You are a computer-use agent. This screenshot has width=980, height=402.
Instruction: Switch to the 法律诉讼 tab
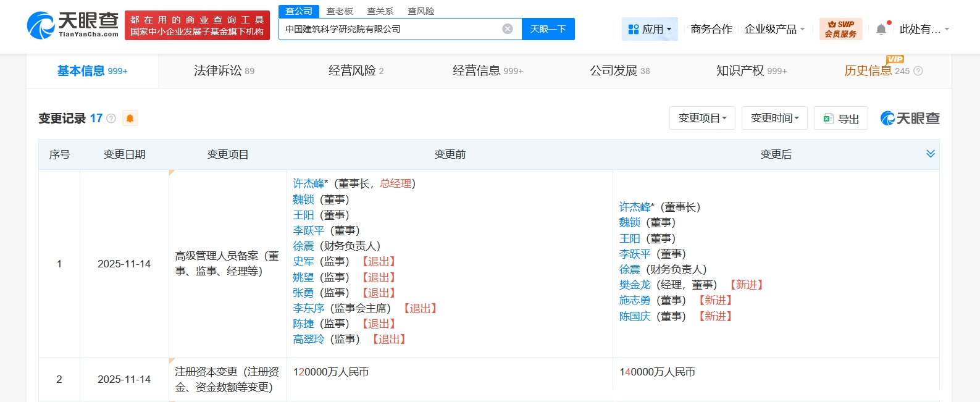click(224, 71)
